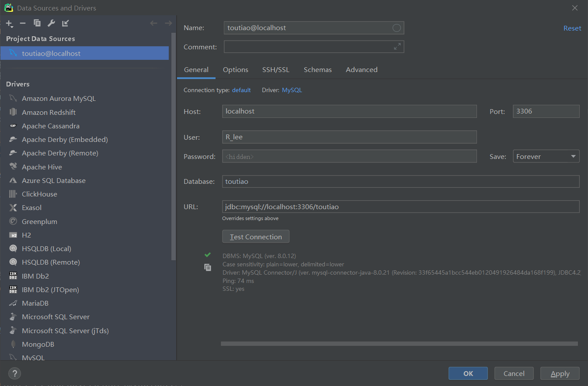Image resolution: width=588 pixels, height=386 pixels.
Task: Click the 'DBMS: MySQL (ver. 8.0.12)' line
Action: [x=259, y=256]
